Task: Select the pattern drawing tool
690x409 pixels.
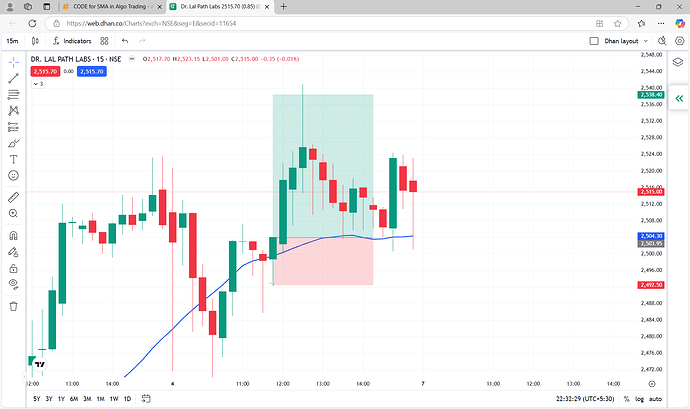Action: point(14,111)
